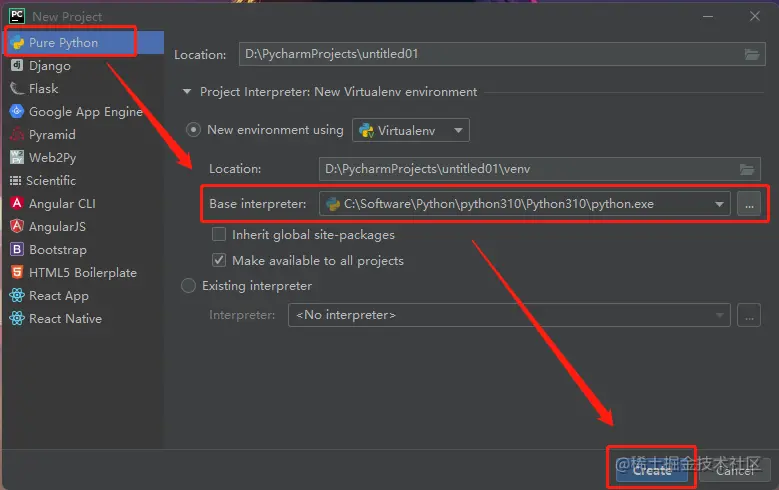Choose Pyramid project type
The width and height of the screenshot is (779, 490).
coord(84,134)
